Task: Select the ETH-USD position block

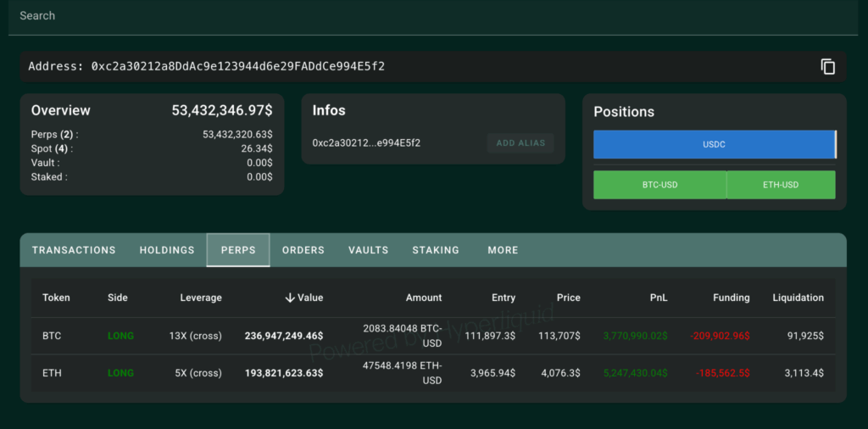Action: (x=781, y=185)
